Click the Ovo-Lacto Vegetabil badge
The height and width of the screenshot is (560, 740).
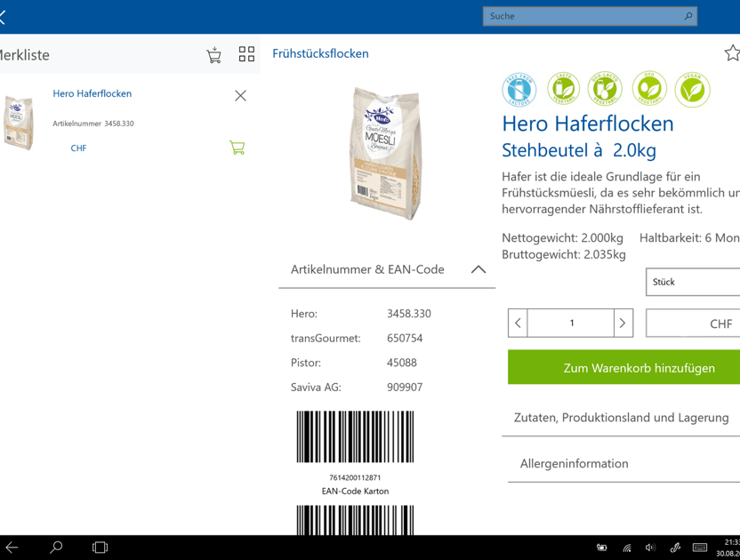pos(606,89)
